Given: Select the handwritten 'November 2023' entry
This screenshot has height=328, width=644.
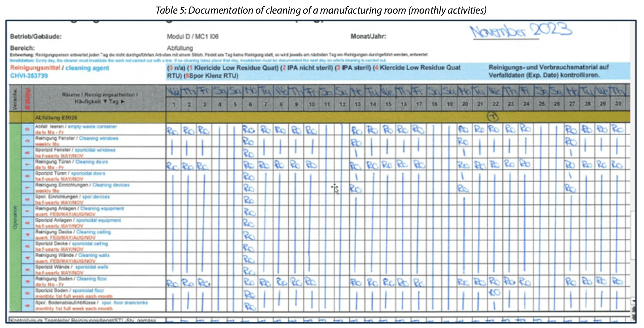Looking at the screenshot, I should click(521, 31).
